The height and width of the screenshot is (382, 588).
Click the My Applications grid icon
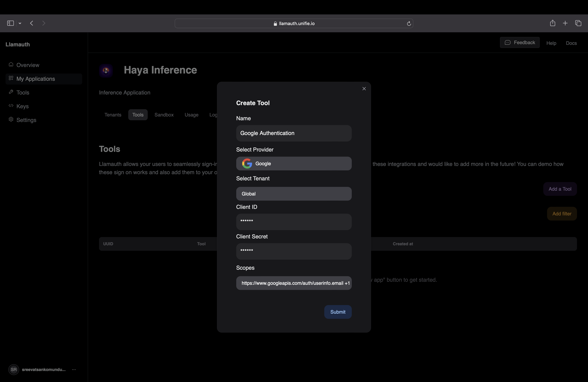(11, 78)
